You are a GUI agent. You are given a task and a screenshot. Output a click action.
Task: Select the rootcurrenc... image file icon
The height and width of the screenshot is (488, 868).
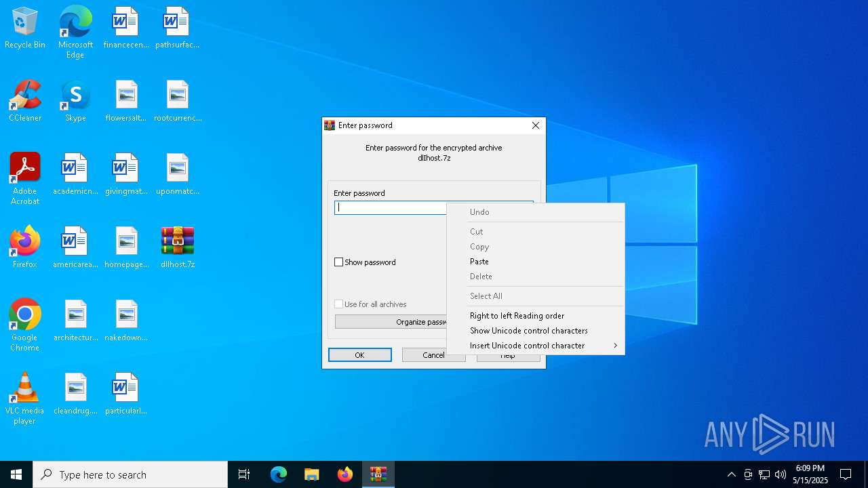click(x=177, y=102)
